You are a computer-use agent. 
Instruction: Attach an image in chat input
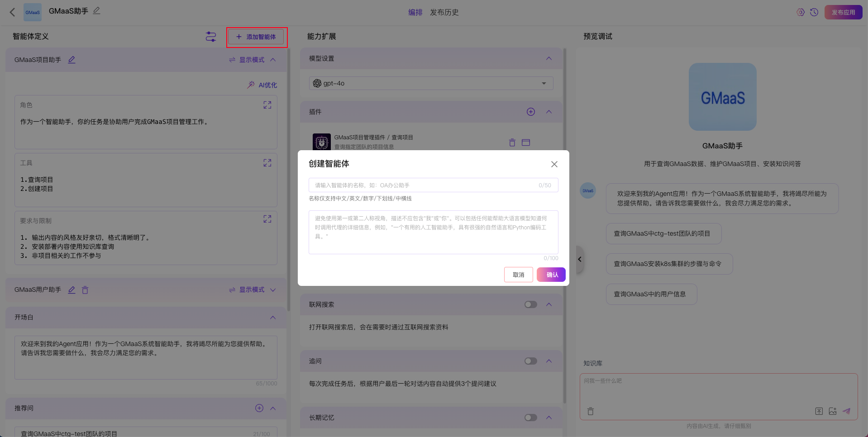point(833,411)
